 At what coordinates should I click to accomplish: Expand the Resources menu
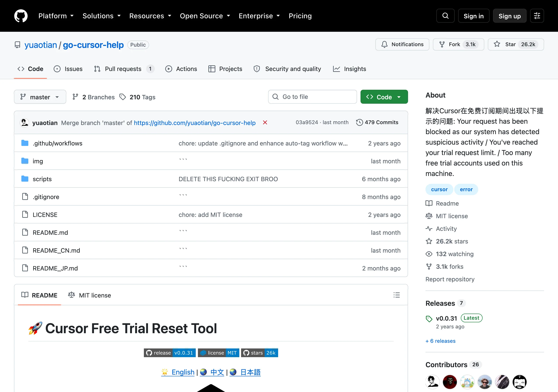tap(150, 16)
